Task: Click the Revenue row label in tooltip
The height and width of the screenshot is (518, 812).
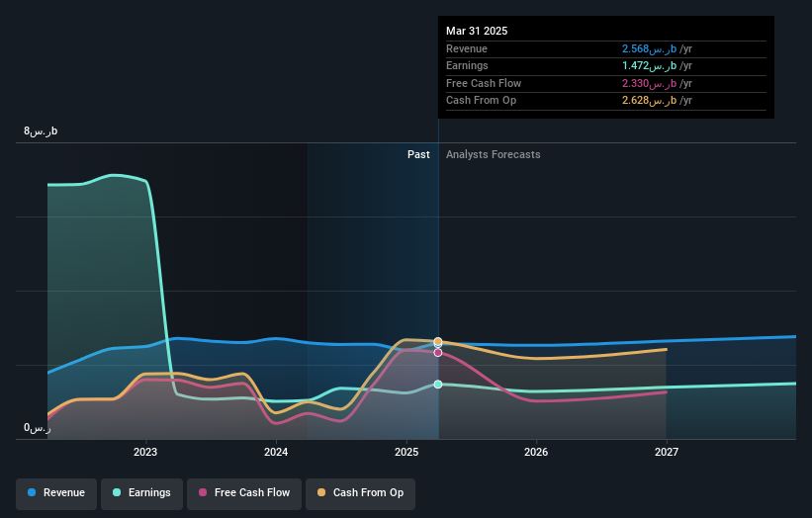Action: 467,49
